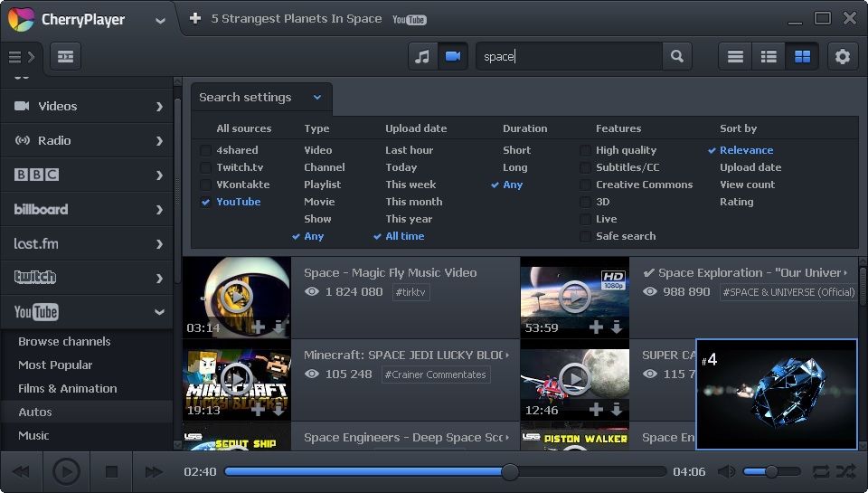Click the magnifier search button
868x493 pixels.
coord(676,56)
